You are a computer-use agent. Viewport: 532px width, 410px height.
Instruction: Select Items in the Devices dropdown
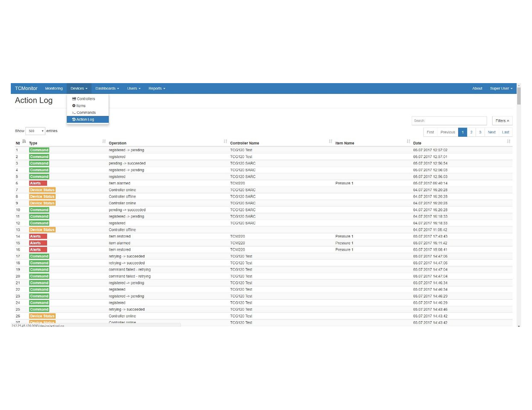point(81,106)
